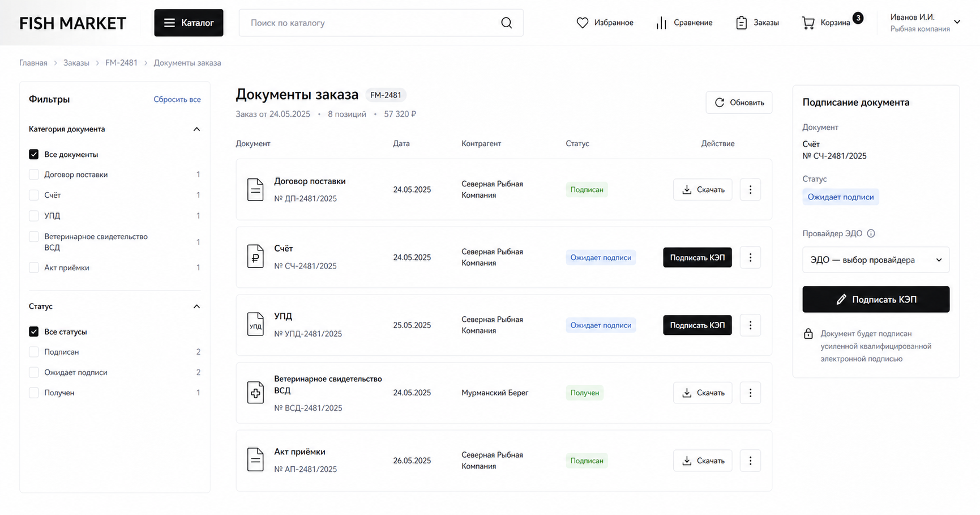Collapse the Категория документа section
Viewport: 980px width, 515px height.
196,129
